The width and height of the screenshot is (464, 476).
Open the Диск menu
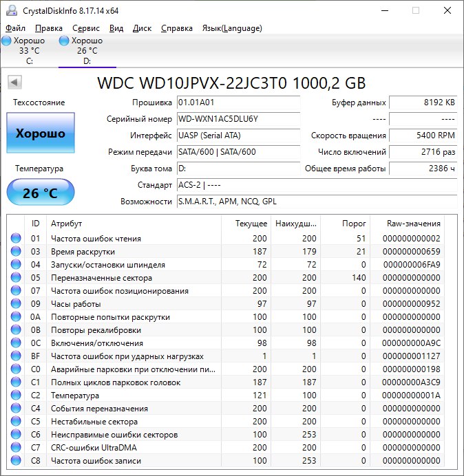142,28
